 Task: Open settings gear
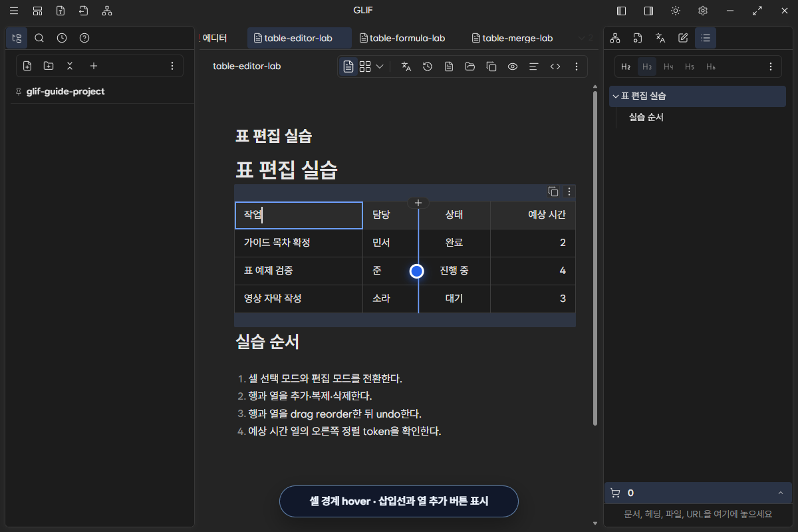click(703, 11)
